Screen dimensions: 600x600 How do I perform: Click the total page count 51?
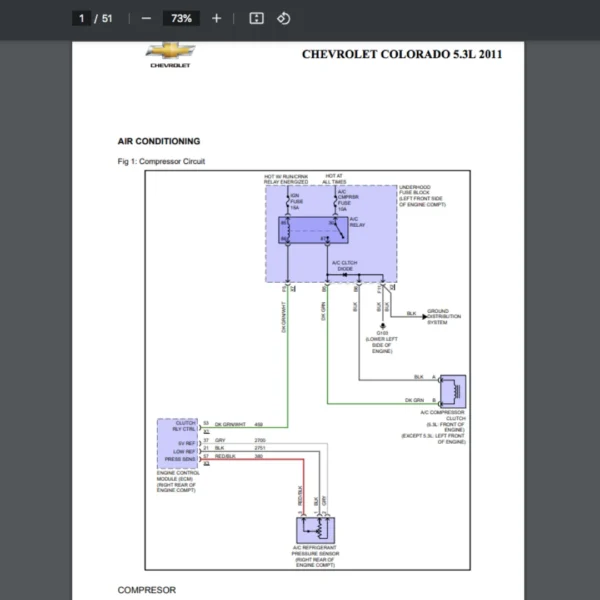pos(107,18)
